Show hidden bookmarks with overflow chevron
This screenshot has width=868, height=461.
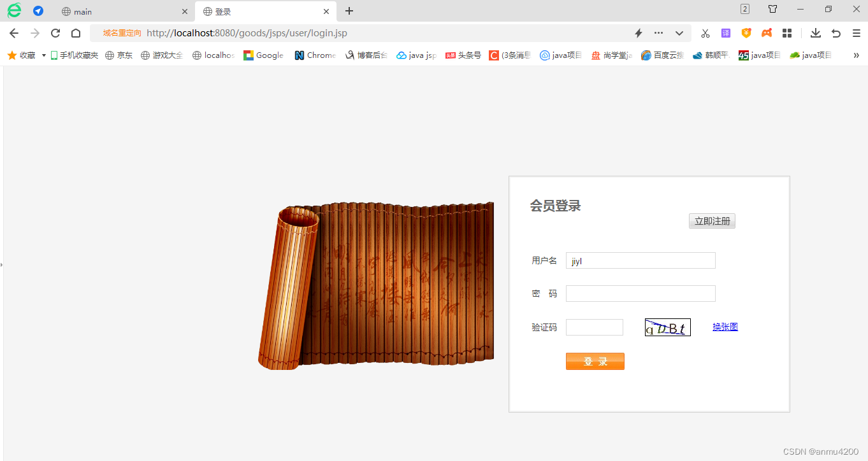coord(857,55)
